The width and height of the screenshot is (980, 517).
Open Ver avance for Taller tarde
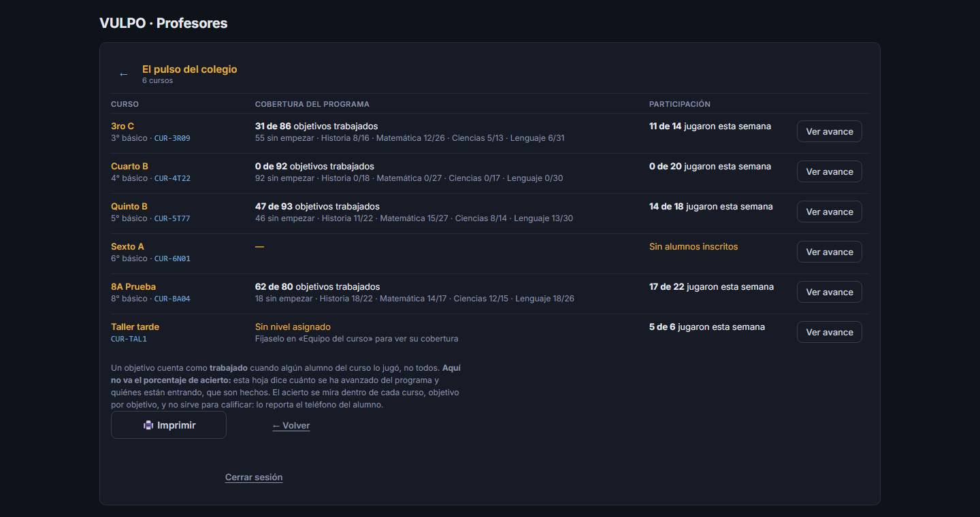tap(830, 332)
